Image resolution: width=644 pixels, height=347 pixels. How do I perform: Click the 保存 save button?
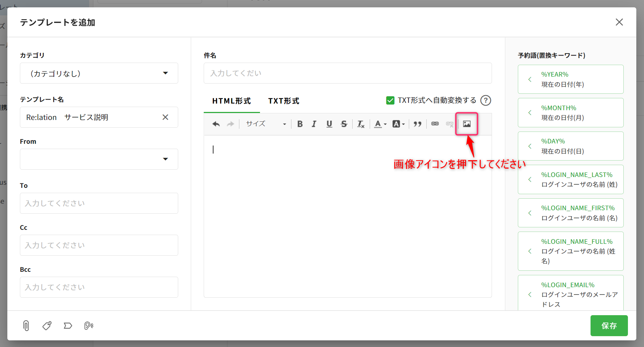point(609,326)
